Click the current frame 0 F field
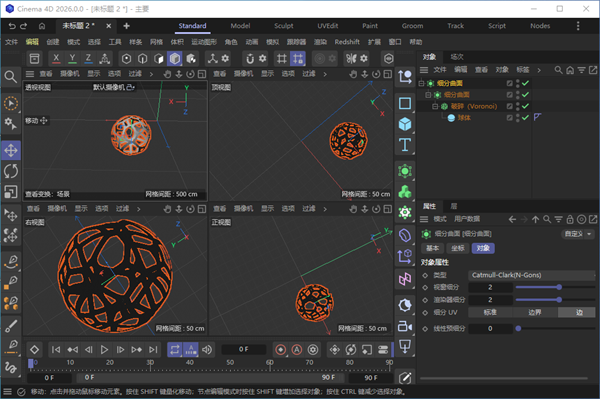The width and height of the screenshot is (600, 399). [x=244, y=349]
